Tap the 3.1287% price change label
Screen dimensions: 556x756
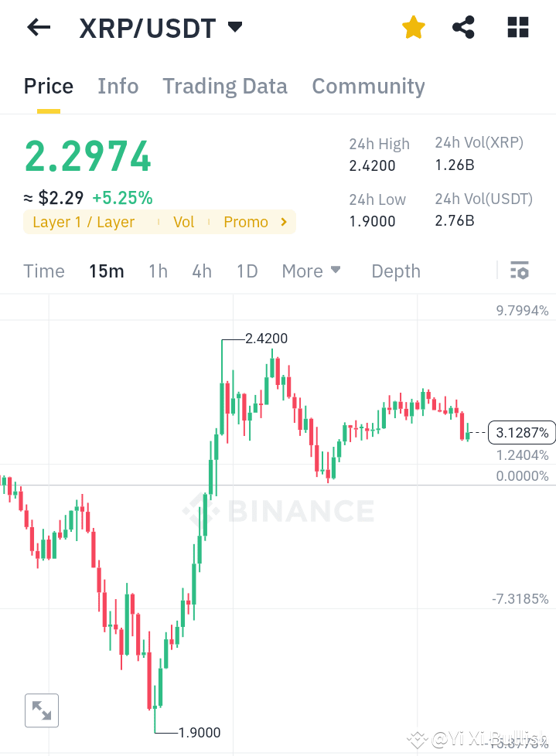coord(522,432)
